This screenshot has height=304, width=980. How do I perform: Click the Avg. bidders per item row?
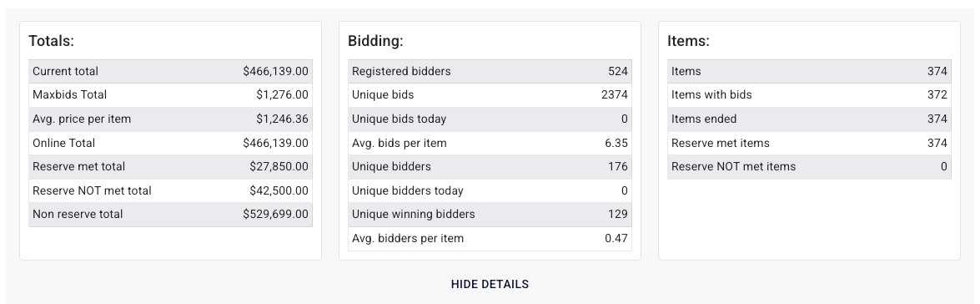pos(490,238)
